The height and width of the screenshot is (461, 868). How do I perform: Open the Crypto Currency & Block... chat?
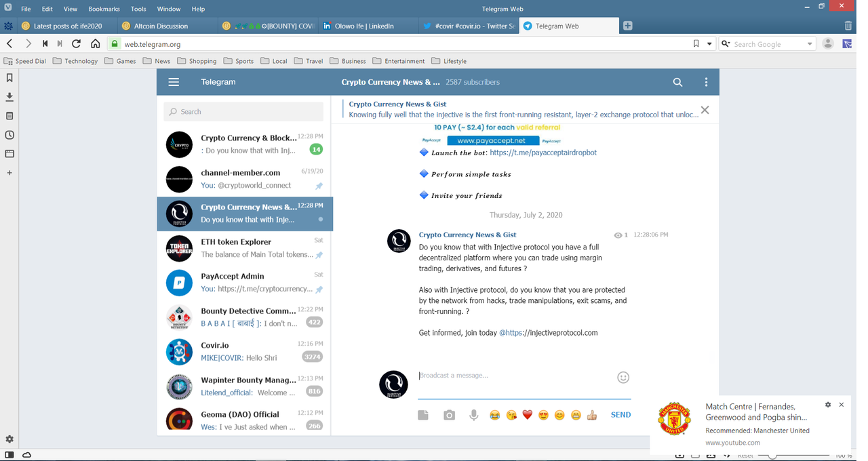tap(245, 144)
